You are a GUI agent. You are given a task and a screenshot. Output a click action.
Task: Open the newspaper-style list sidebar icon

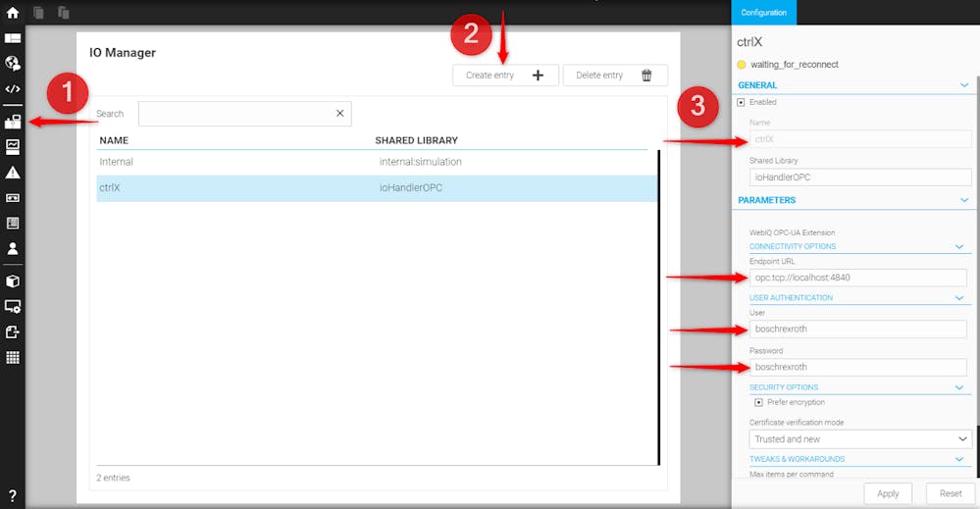click(x=13, y=223)
